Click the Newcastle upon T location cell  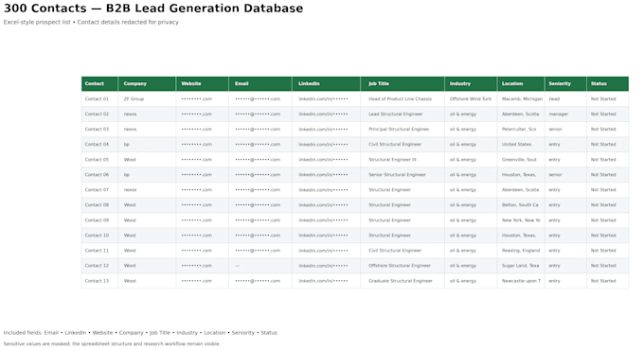pyautogui.click(x=521, y=281)
